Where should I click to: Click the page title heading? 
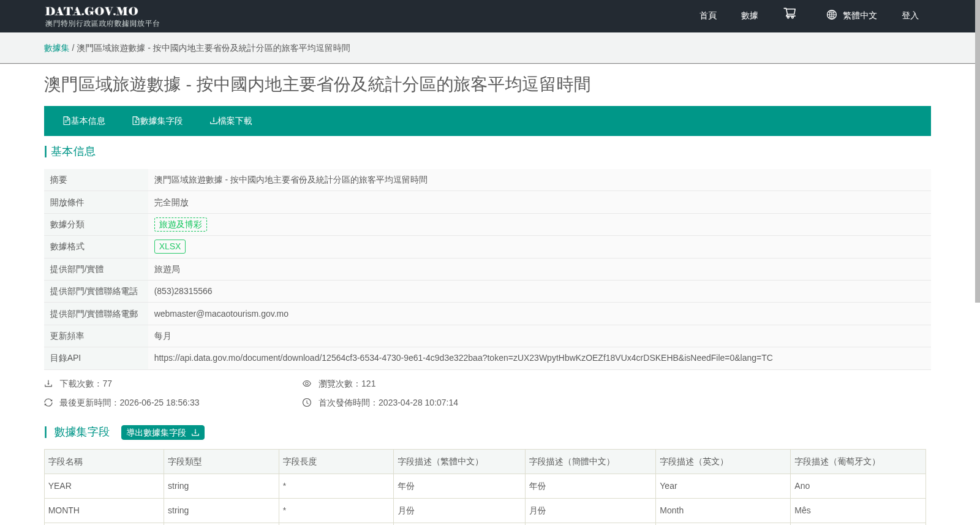317,84
